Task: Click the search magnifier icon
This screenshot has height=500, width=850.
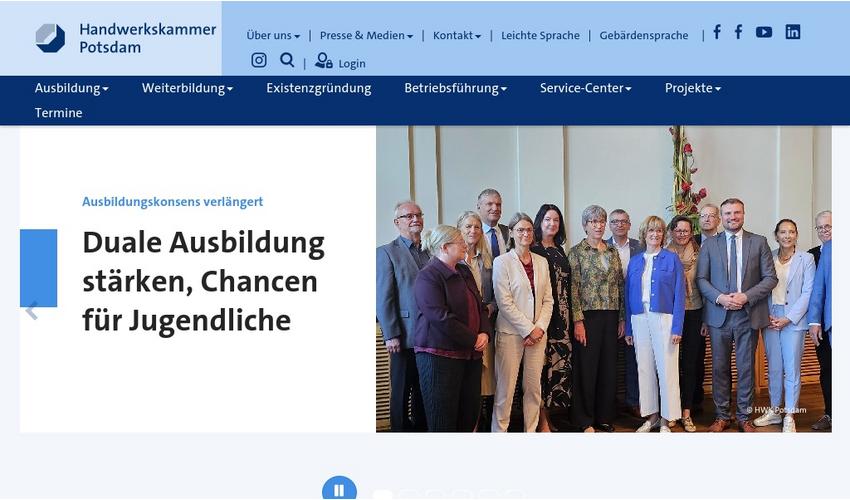Action: click(287, 60)
